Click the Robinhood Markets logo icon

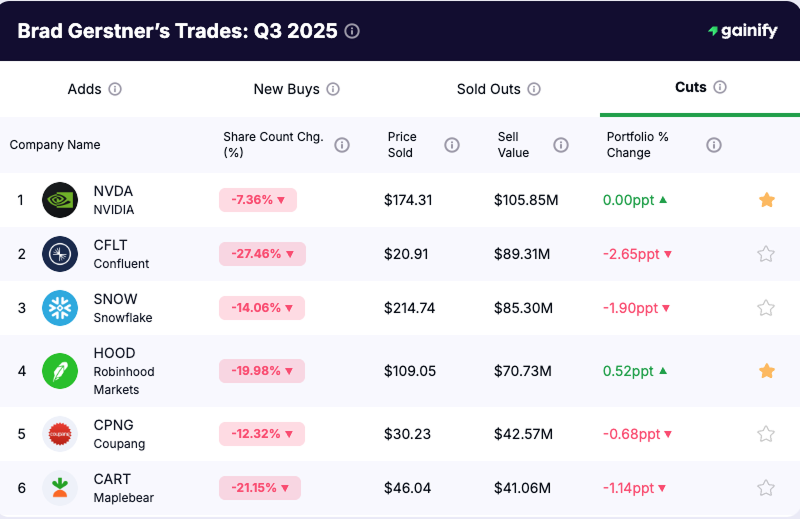coord(60,371)
